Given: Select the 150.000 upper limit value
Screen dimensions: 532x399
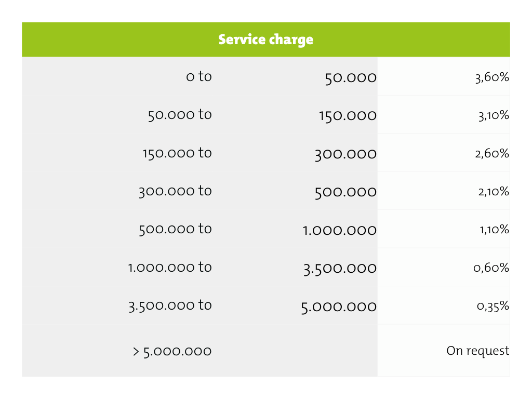Looking at the screenshot, I should [348, 116].
